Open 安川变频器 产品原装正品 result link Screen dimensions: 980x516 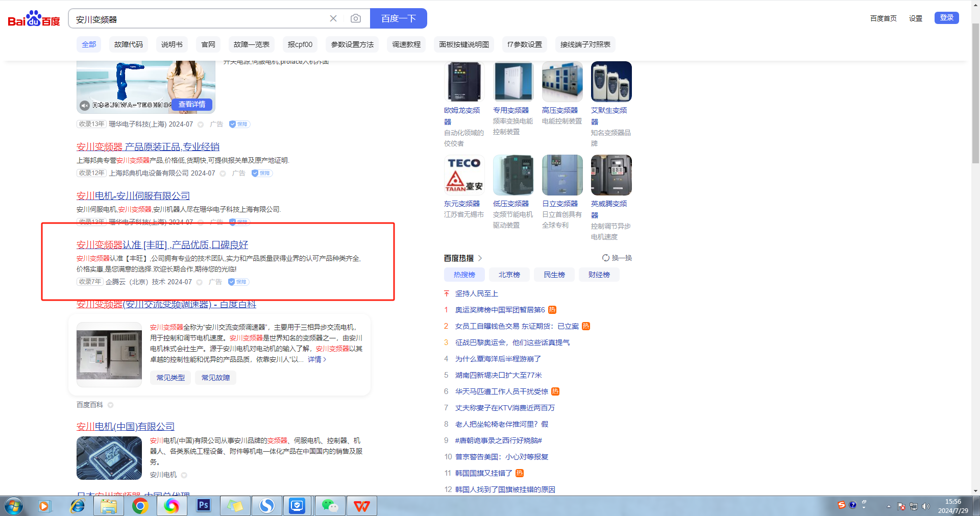[x=148, y=147]
